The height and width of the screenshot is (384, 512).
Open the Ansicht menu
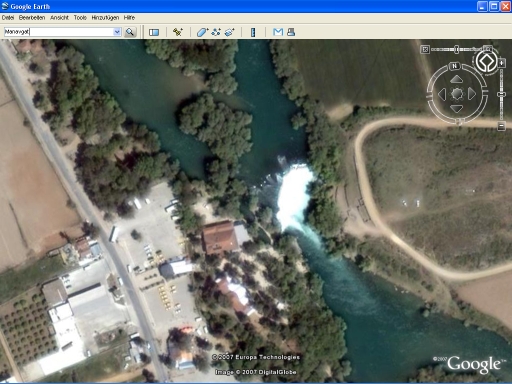[59, 18]
